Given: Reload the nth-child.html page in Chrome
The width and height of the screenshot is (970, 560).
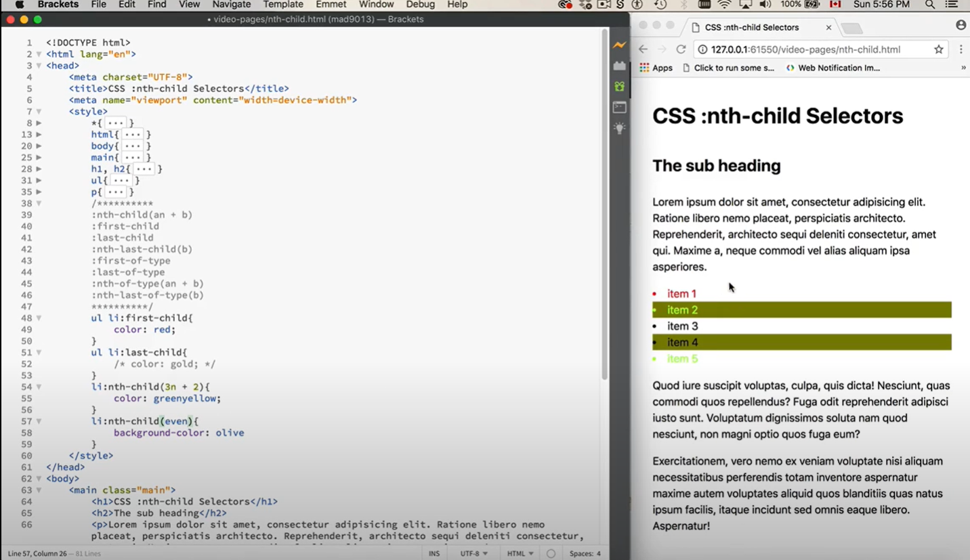Looking at the screenshot, I should pos(681,49).
